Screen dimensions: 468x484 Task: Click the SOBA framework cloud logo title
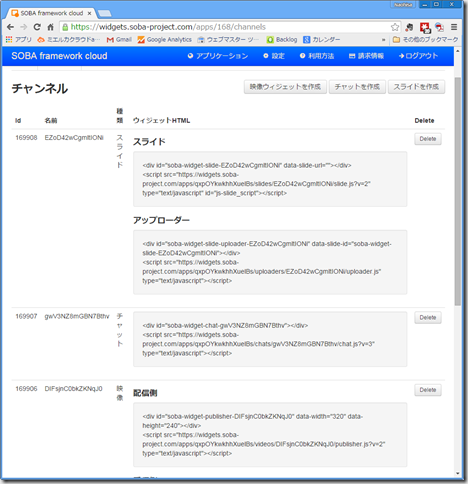coord(59,56)
